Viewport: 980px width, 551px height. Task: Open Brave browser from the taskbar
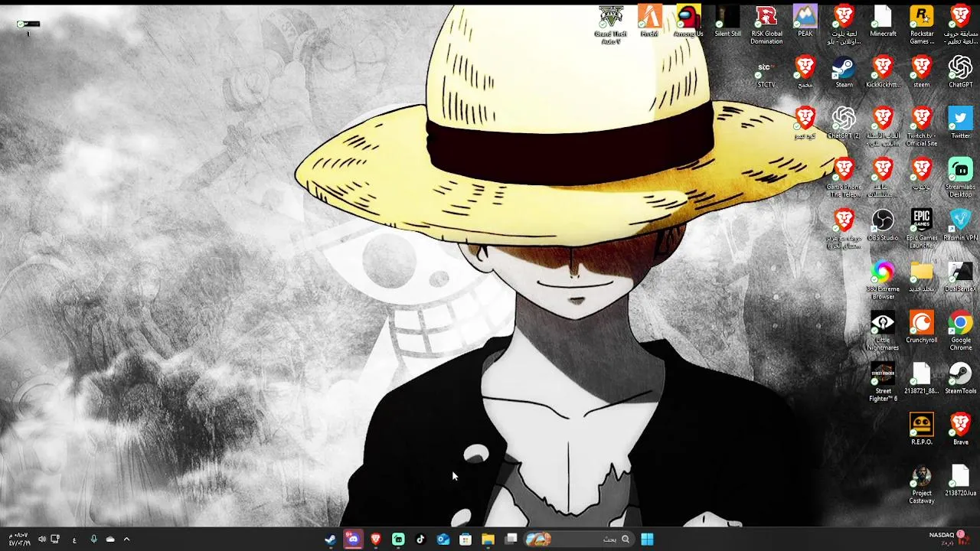(375, 539)
